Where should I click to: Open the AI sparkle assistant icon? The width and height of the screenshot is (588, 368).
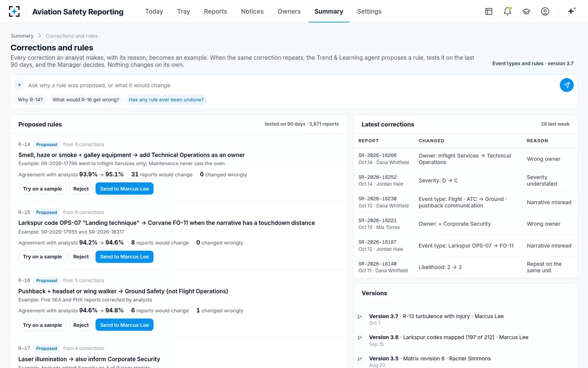tap(572, 11)
